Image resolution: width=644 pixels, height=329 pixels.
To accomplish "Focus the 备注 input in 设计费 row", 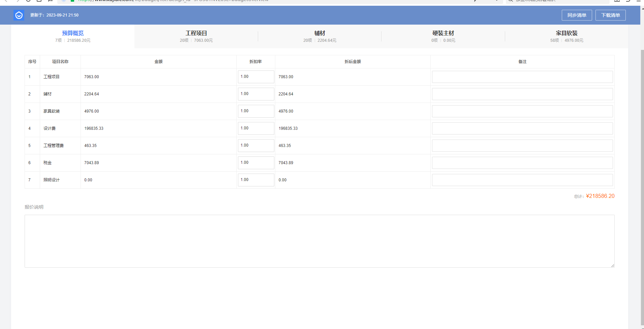I will 522,128.
